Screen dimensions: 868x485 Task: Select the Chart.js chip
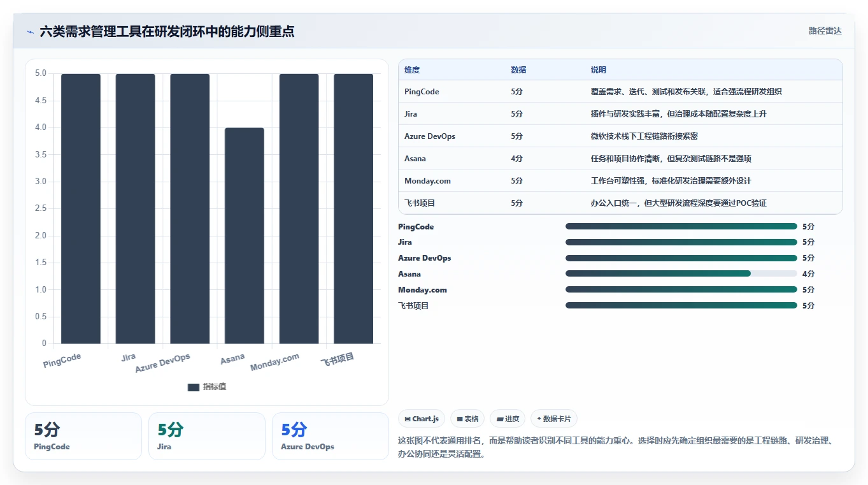click(422, 419)
